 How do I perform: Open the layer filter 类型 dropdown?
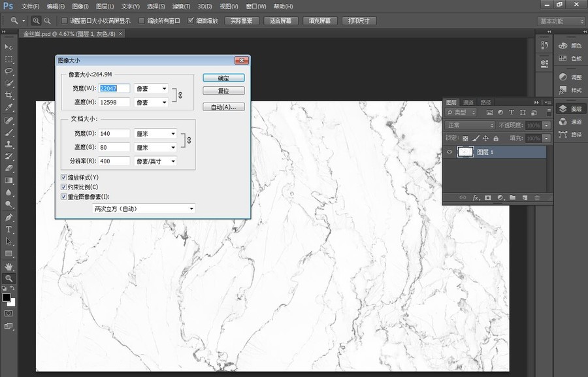(x=461, y=112)
